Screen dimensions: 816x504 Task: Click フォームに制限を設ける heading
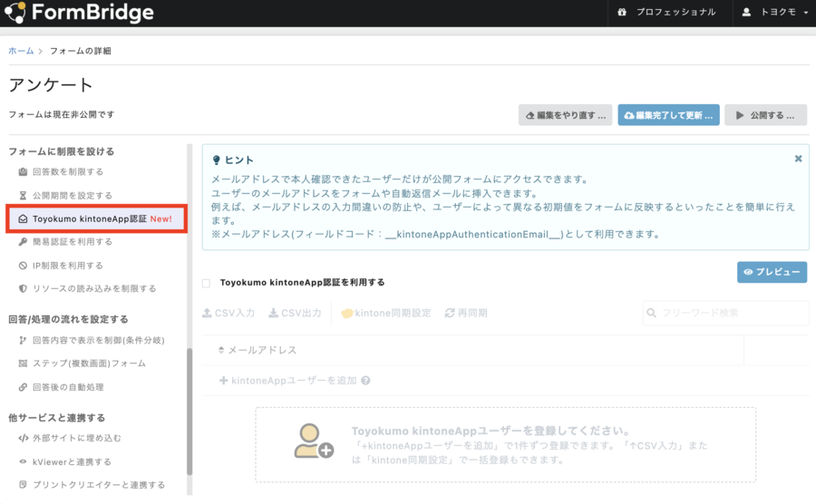[61, 151]
